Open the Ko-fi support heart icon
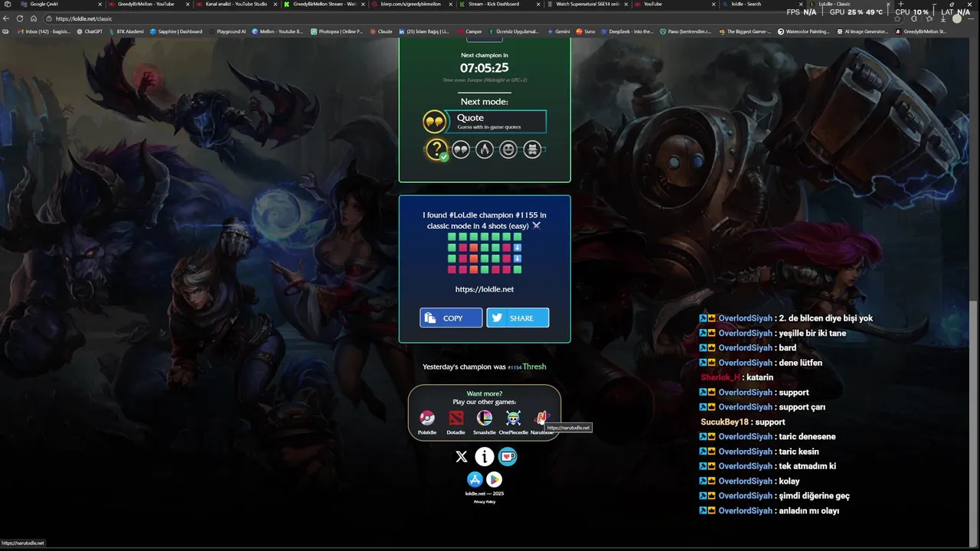 tap(508, 457)
